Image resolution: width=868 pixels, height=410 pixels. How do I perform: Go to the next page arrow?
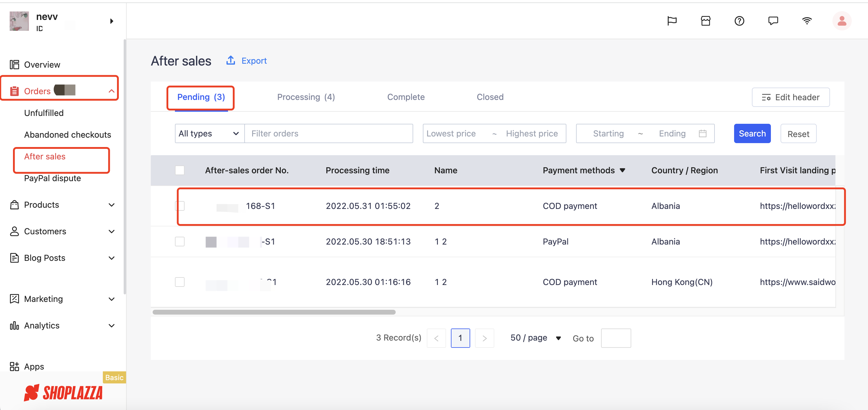pos(484,338)
